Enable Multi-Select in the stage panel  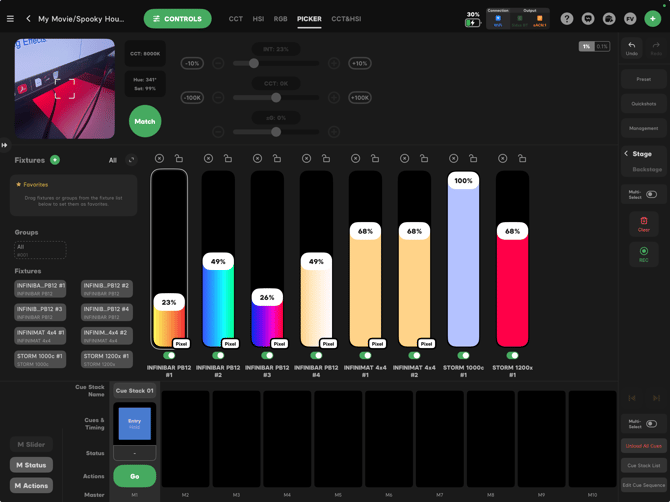point(651,194)
